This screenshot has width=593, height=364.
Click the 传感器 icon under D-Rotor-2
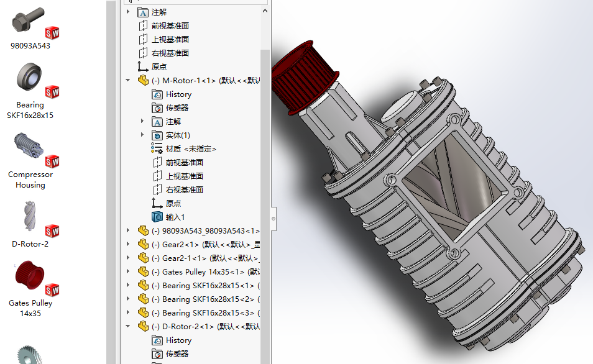[x=157, y=354]
